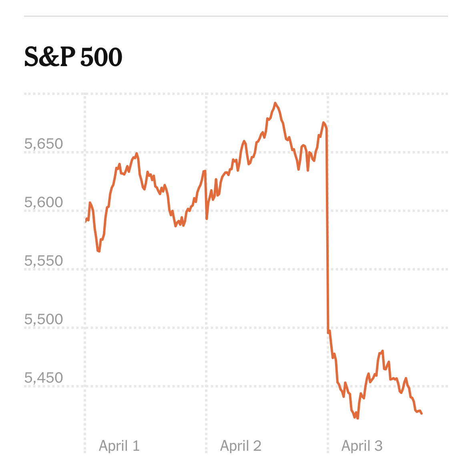This screenshot has height=476, width=472.
Task: Click the 5,450 y-axis label
Action: pos(44,378)
